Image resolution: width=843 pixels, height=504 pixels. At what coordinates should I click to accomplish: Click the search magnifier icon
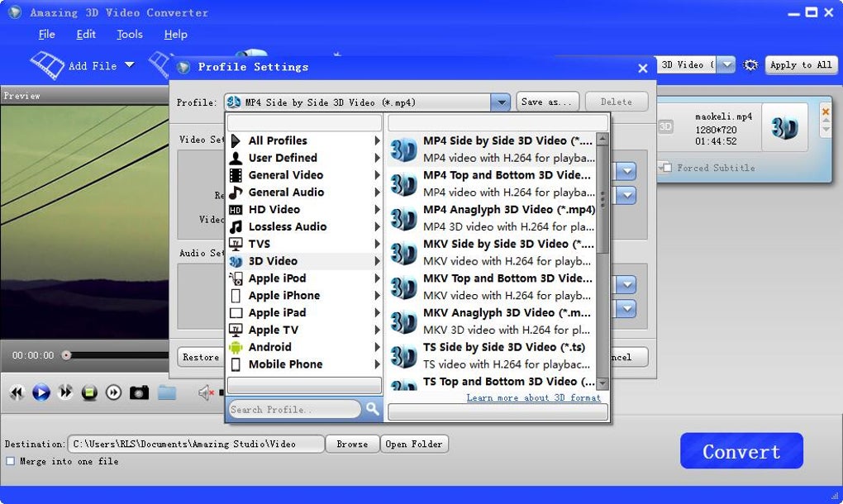pyautogui.click(x=372, y=409)
